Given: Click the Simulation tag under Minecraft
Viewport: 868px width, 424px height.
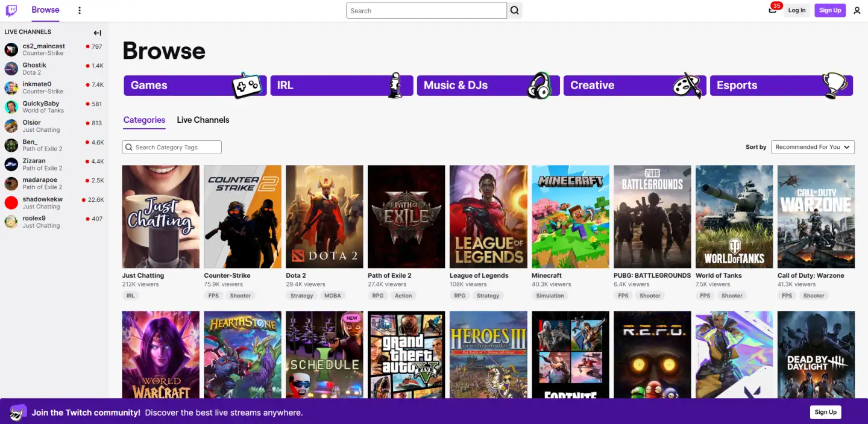Looking at the screenshot, I should pyautogui.click(x=550, y=296).
